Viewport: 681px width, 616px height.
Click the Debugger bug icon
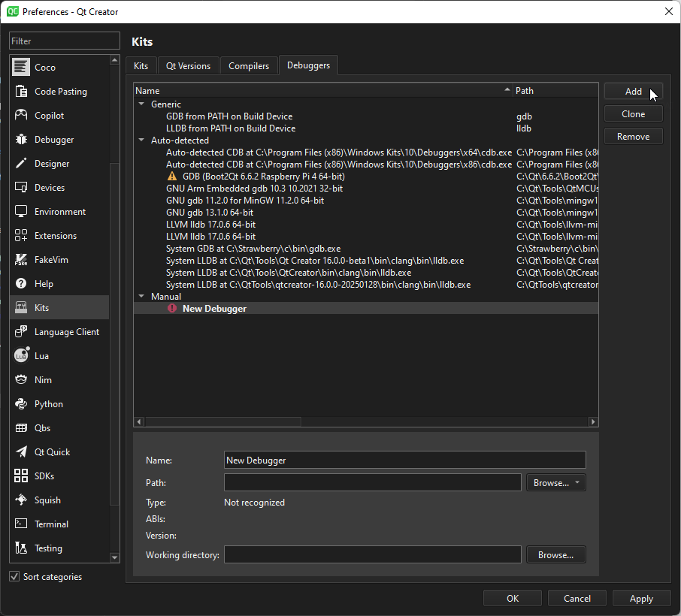[x=21, y=139]
